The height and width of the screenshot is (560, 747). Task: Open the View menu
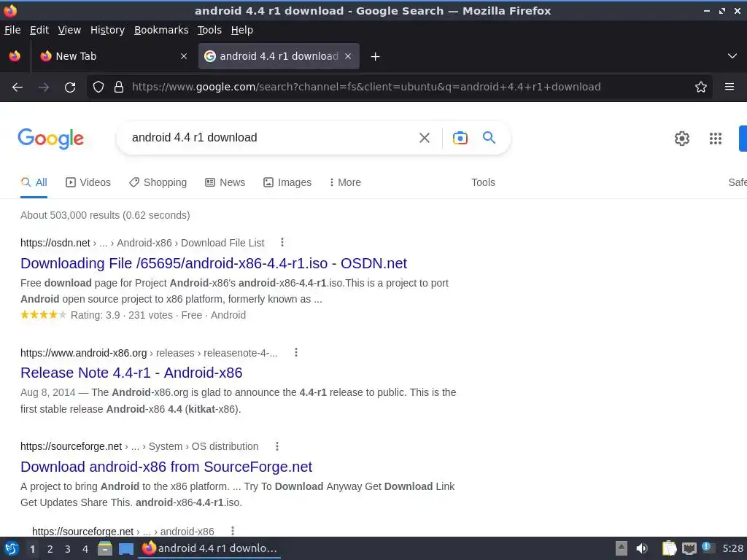point(69,30)
